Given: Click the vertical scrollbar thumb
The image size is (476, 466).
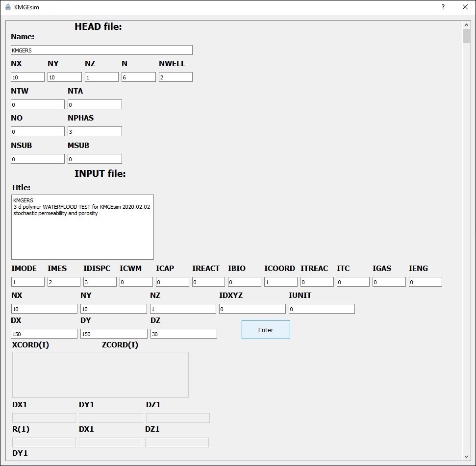Looking at the screenshot, I should (466, 37).
